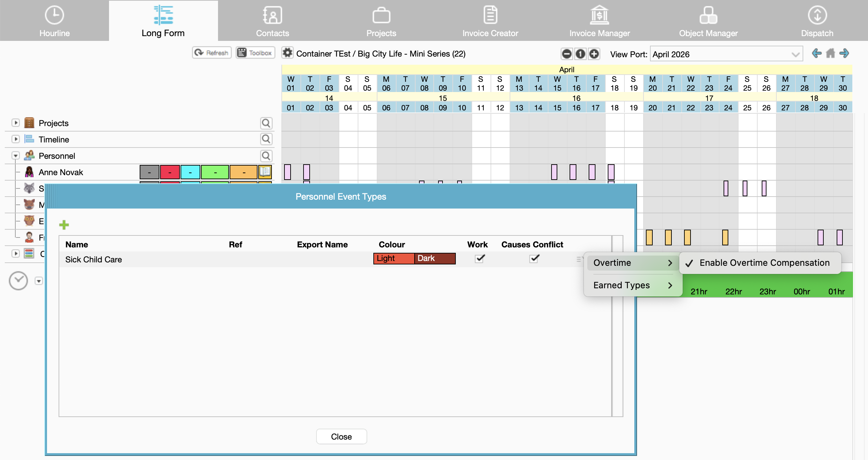Click the Refresh button
The width and height of the screenshot is (868, 460).
coord(212,53)
